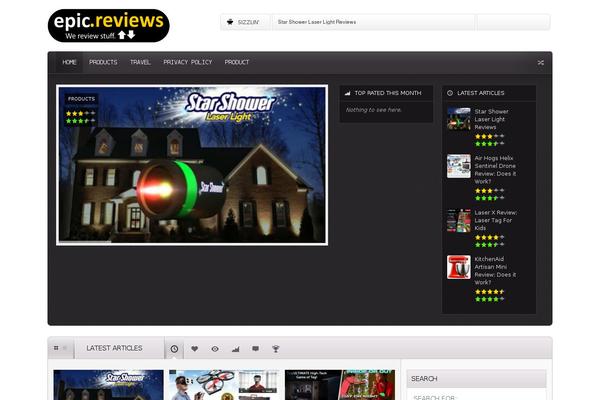The width and height of the screenshot is (600, 400).
Task: Click the Sizzlin' label in top bar
Action: pyautogui.click(x=248, y=22)
